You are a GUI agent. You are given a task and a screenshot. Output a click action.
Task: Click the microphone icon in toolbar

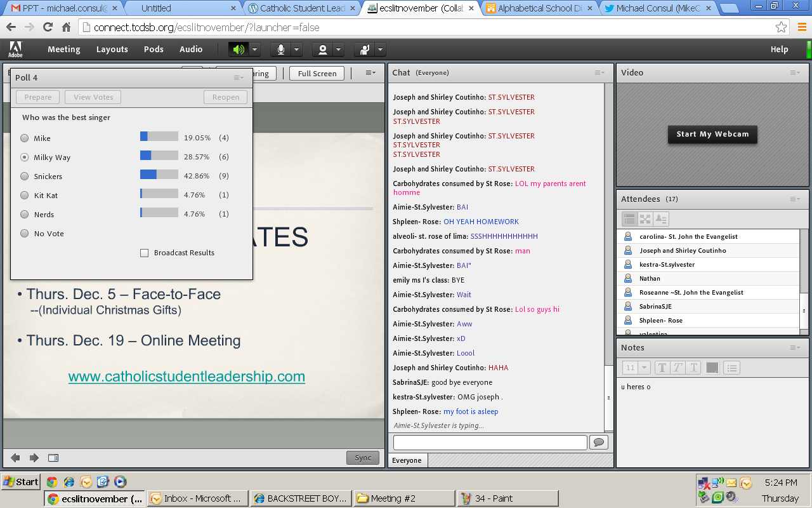coord(280,50)
